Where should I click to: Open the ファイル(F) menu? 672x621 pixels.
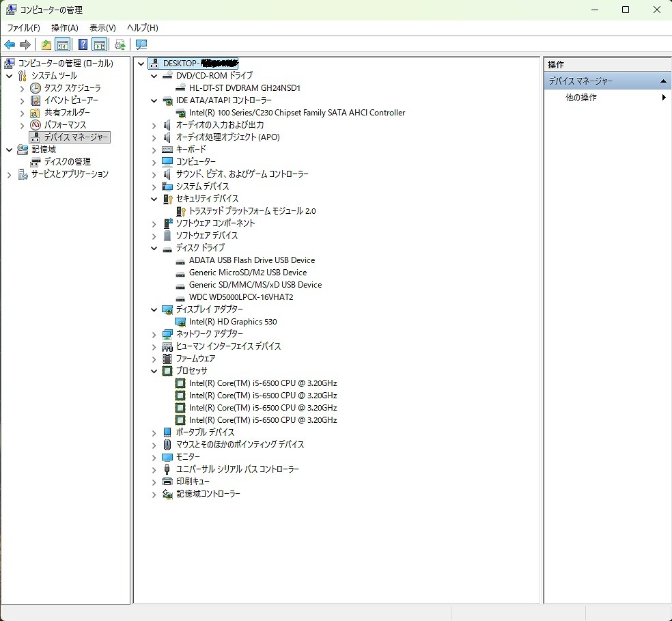pos(23,28)
